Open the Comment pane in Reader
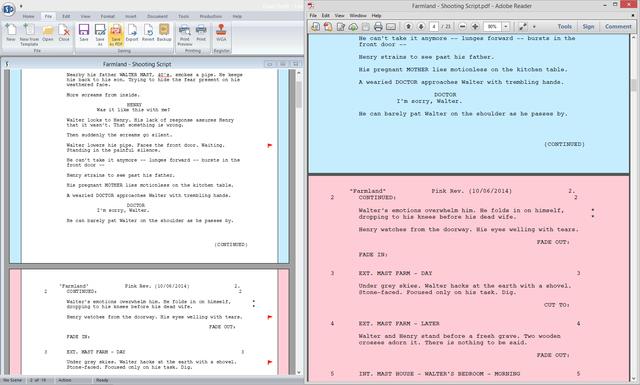 click(618, 27)
